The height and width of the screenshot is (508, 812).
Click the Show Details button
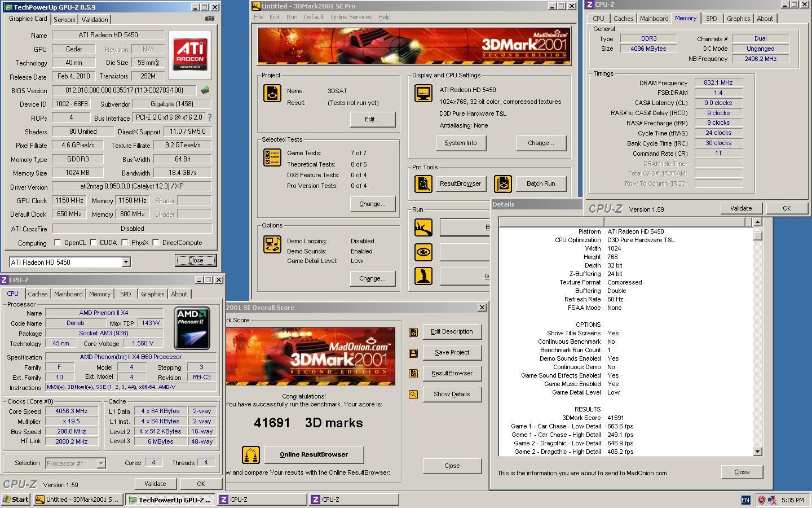[452, 394]
